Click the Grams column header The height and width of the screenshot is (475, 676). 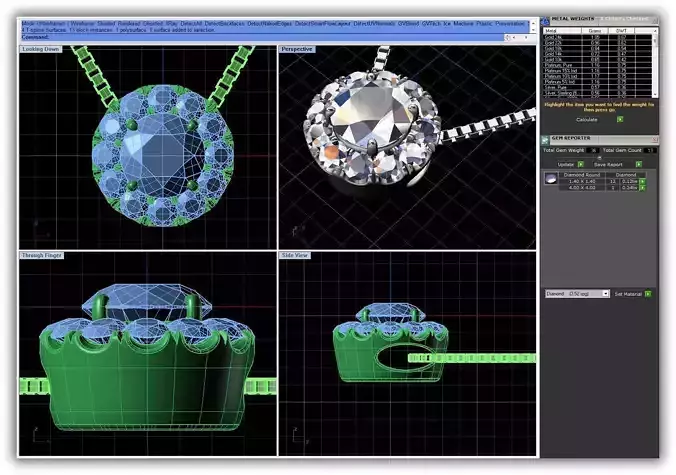(x=595, y=31)
